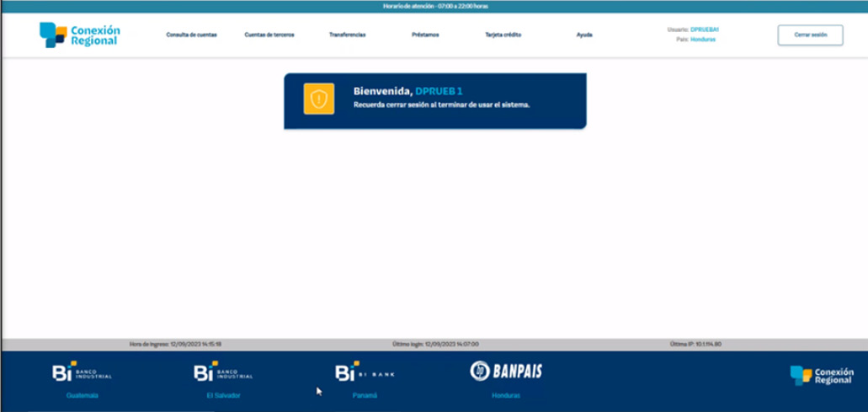Go to the Transferencias menu

pyautogui.click(x=347, y=35)
